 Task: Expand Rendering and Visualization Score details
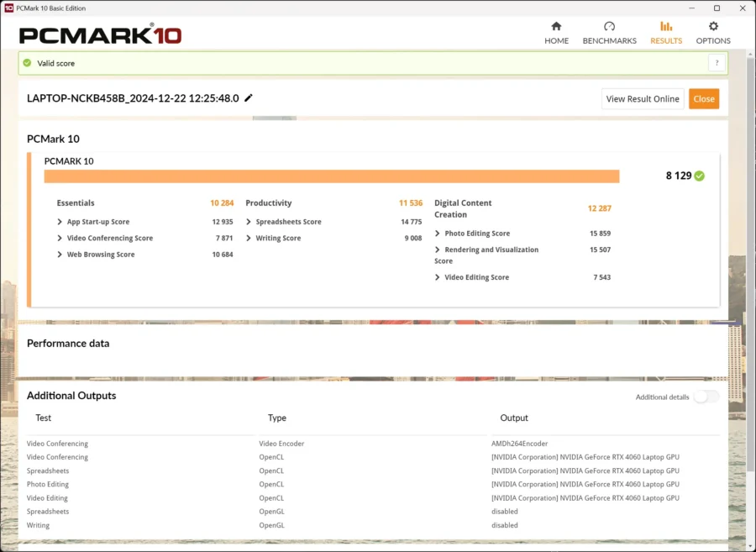tap(438, 250)
